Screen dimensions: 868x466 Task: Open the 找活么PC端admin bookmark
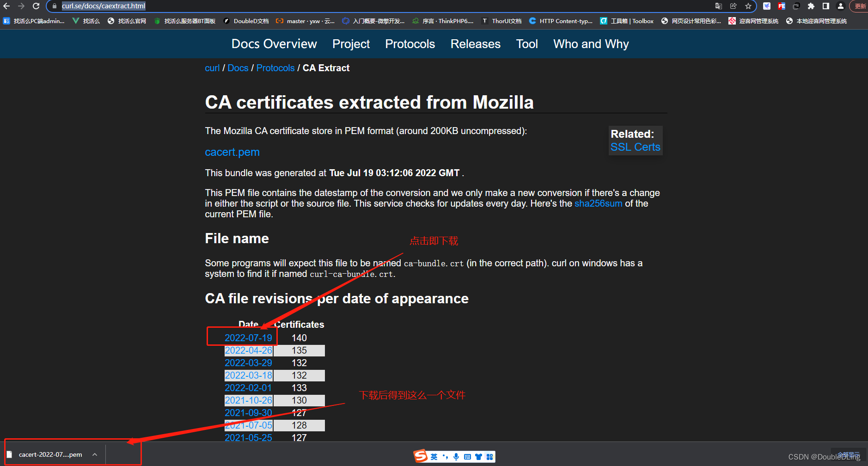34,21
